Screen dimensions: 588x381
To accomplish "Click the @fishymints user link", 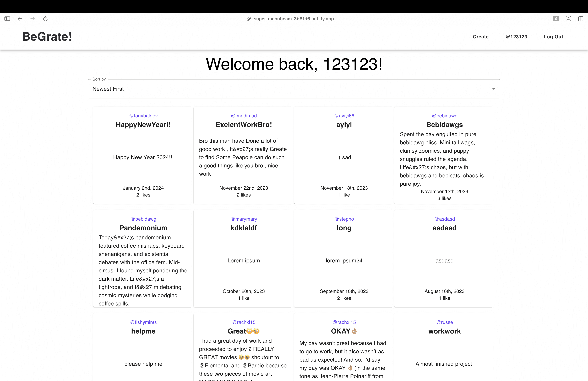I will [143, 322].
